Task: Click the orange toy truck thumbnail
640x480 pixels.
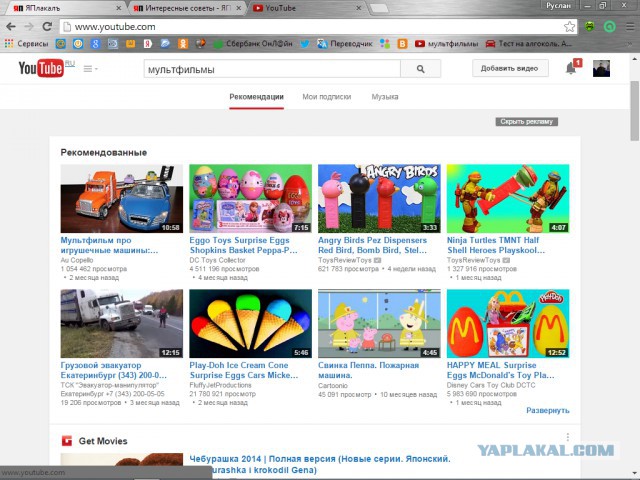Action: click(x=122, y=198)
